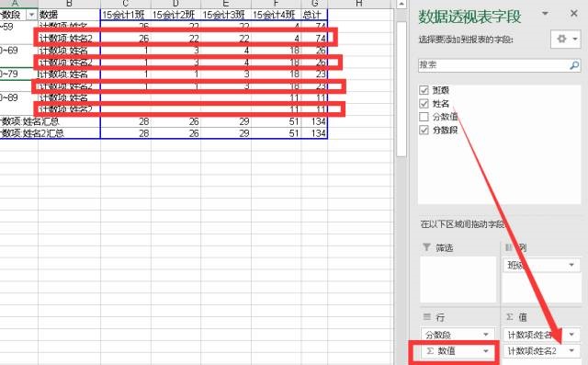Click the filter funnel icon labeled 筛选
This screenshot has width=588, height=365.
tap(426, 246)
